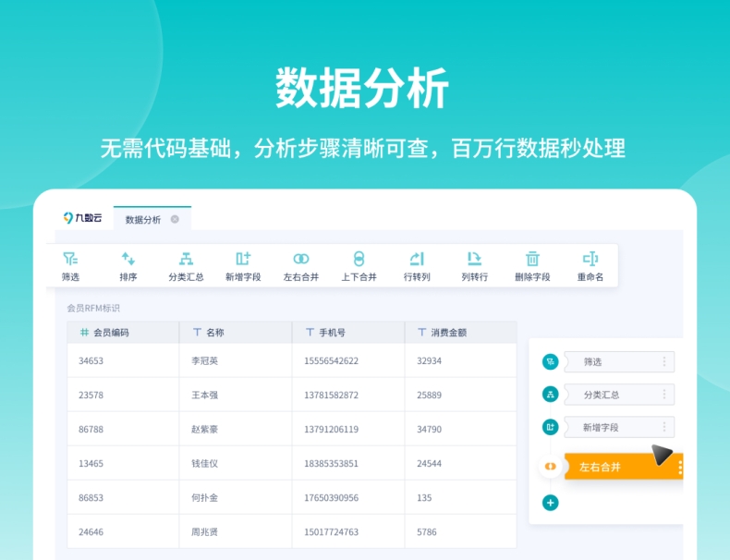Click the 消费金额 column header
The width and height of the screenshot is (730, 560).
(x=461, y=333)
